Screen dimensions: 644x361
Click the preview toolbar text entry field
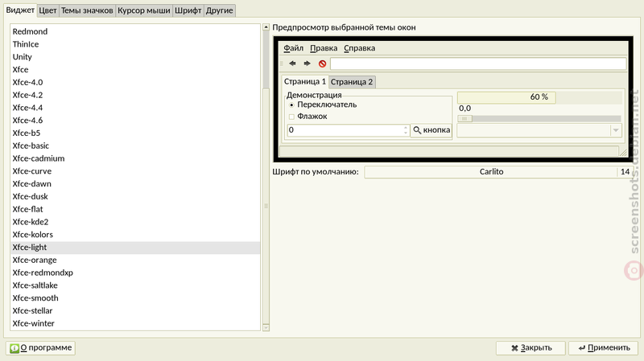[478, 64]
